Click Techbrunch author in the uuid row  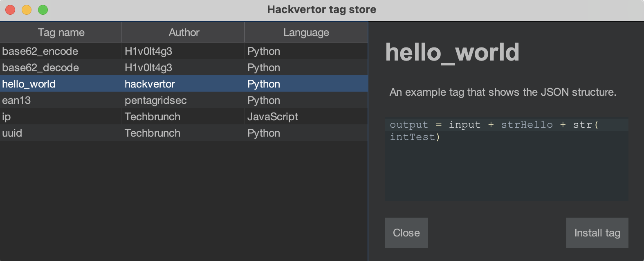[x=153, y=133]
